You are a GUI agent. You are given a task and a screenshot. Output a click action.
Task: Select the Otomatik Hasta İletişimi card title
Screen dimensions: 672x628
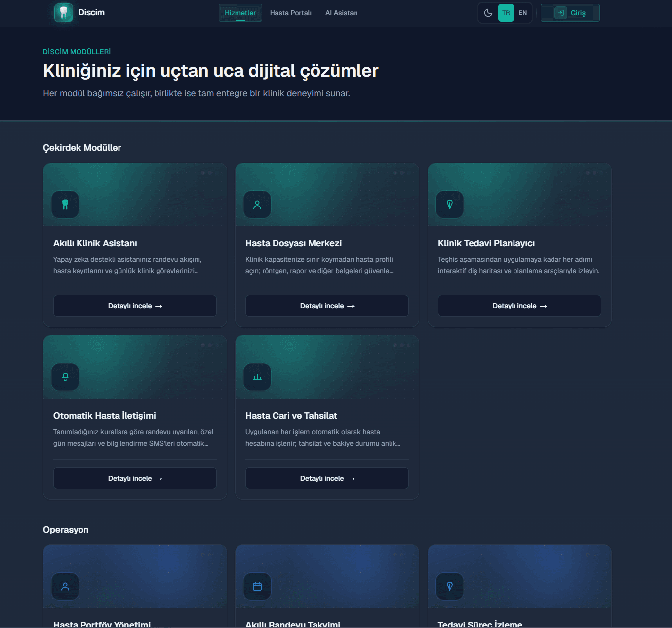tap(105, 416)
